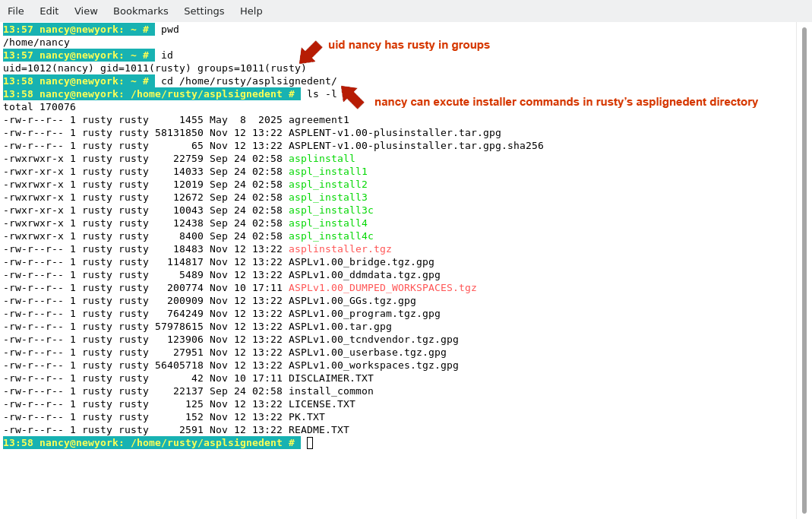Viewport: 812px width, 519px height.
Task: Open the Help menu
Action: coord(251,11)
